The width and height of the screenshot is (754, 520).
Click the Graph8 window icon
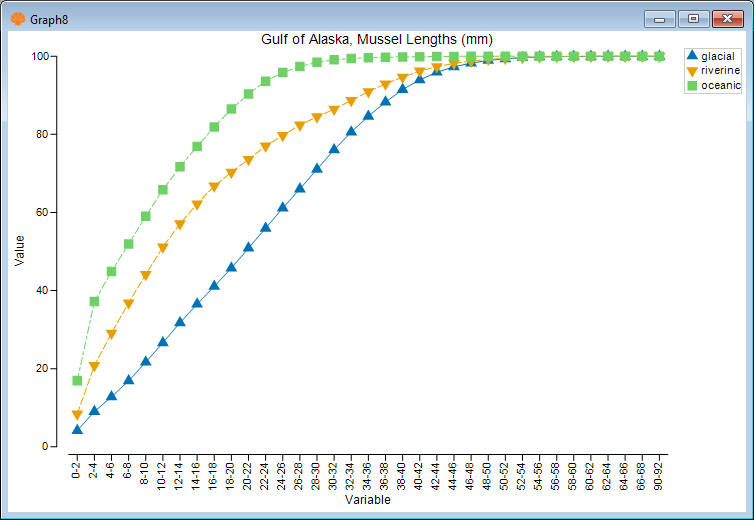(17, 18)
